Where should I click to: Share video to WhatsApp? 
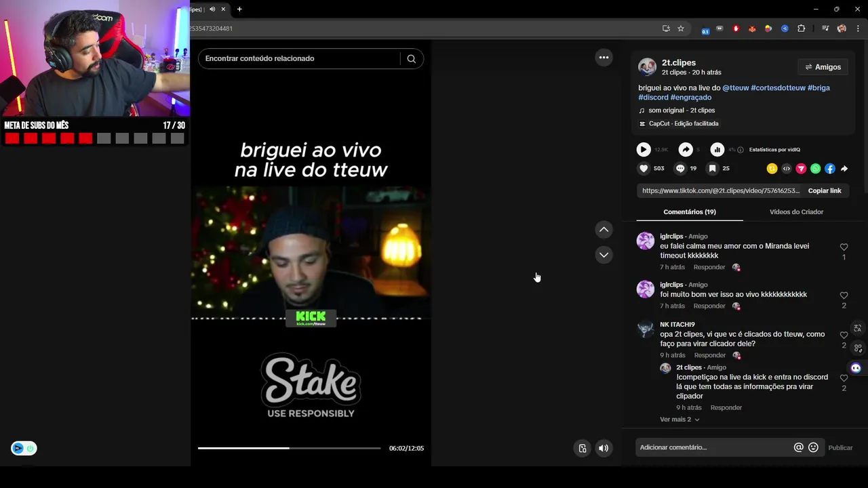click(x=815, y=169)
